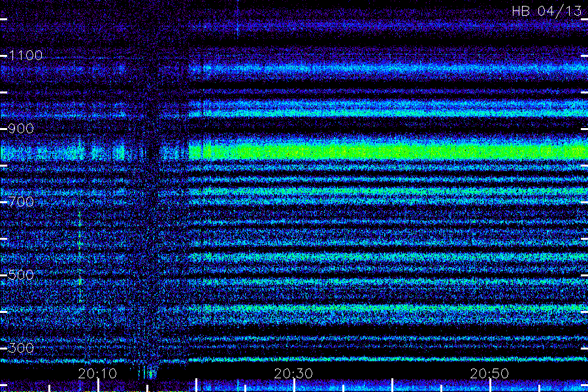Select the 700 frequency axis label
This screenshot has width=588, height=392.
(x=21, y=202)
